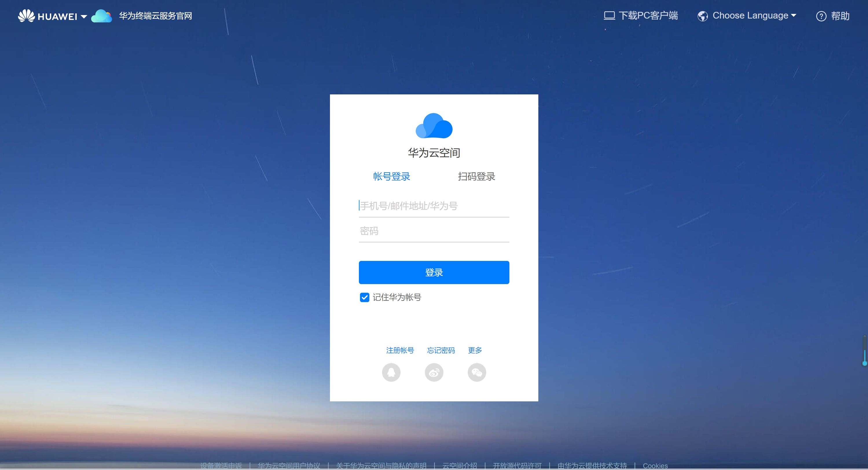
Task: Click the 密码 password input field
Action: pos(434,232)
